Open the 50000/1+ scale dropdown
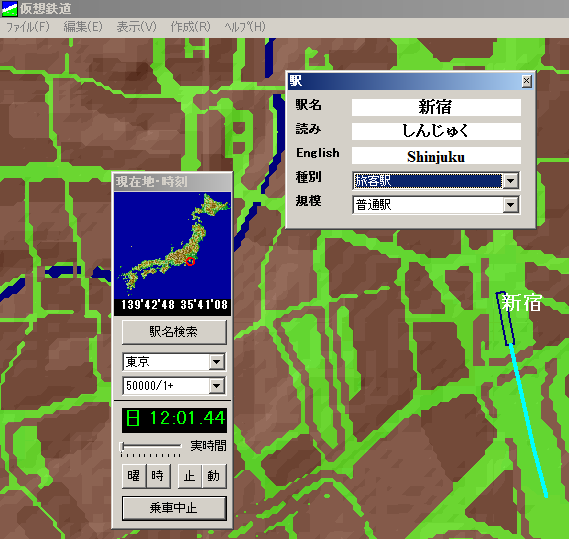569x539 pixels. [x=217, y=386]
